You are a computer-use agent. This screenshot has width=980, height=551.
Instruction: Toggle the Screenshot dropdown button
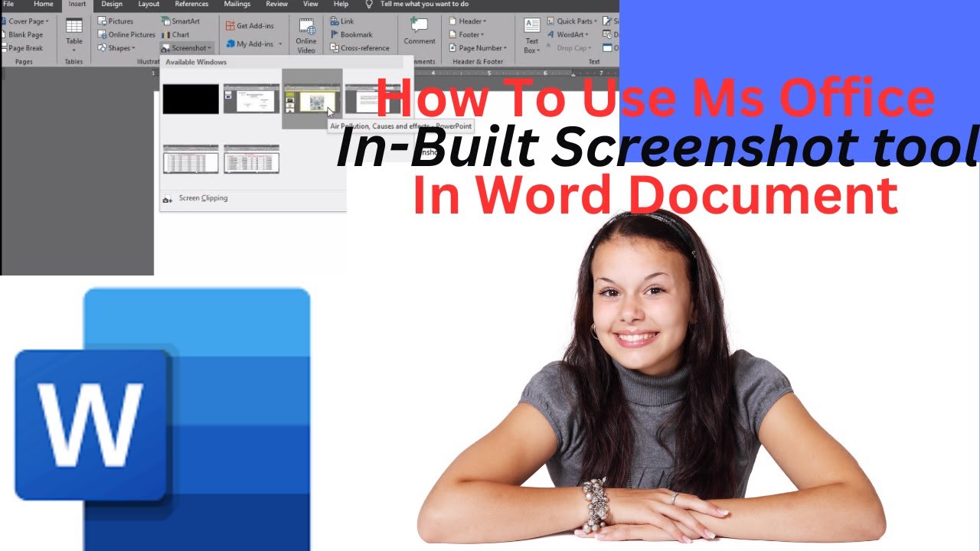pos(187,47)
